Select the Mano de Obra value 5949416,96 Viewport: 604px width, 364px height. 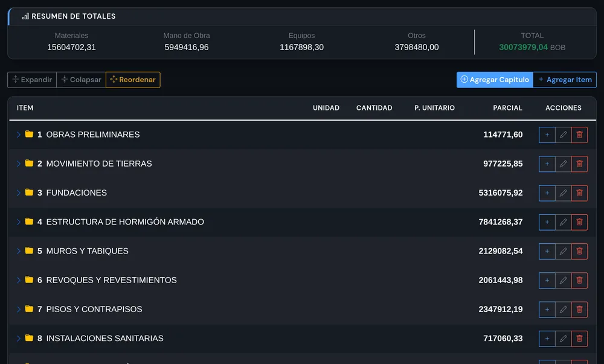[x=187, y=47]
